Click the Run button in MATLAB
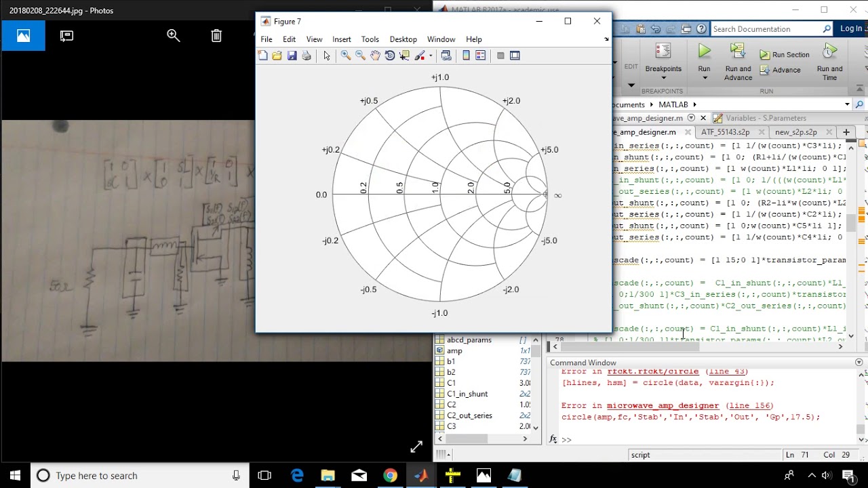This screenshot has height=488, width=868. (704, 57)
